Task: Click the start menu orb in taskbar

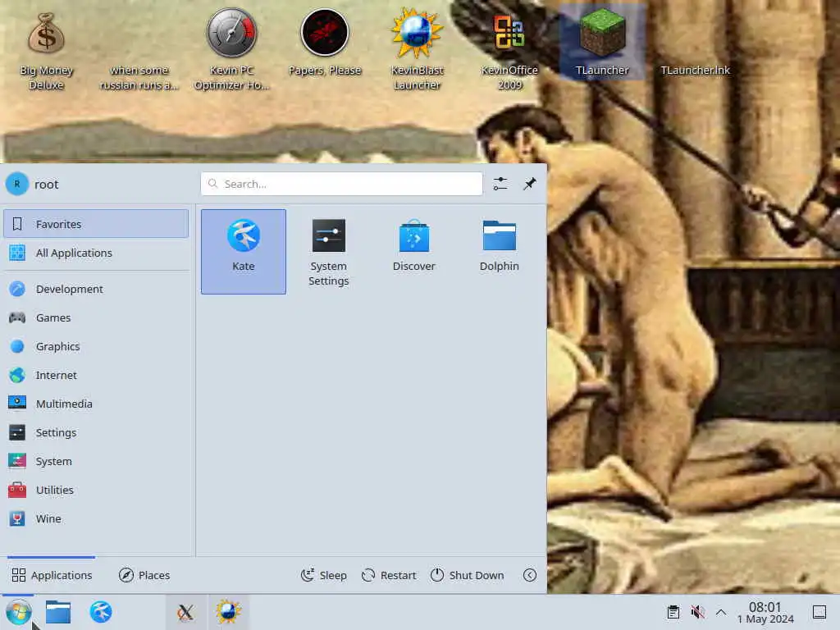Action: tap(19, 612)
